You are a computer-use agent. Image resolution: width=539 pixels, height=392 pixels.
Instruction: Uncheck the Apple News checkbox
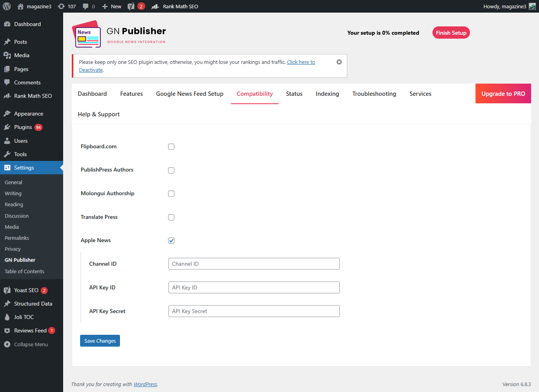point(171,241)
